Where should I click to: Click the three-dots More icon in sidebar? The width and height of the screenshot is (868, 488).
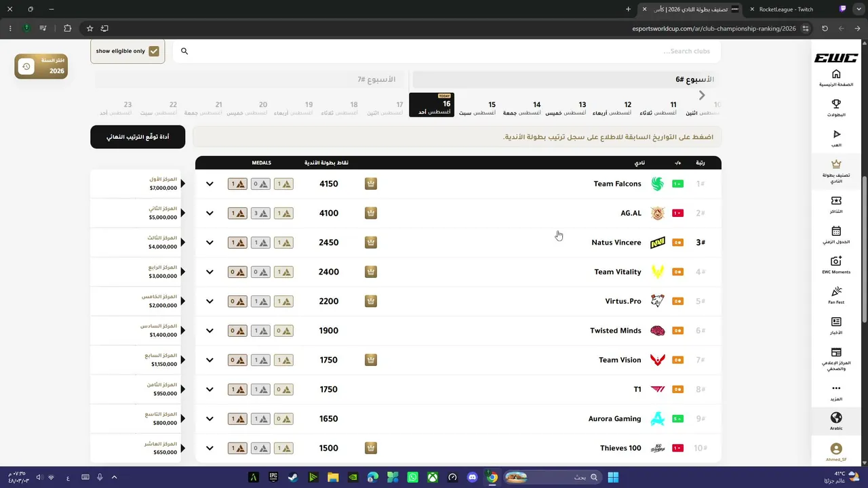pos(836,388)
